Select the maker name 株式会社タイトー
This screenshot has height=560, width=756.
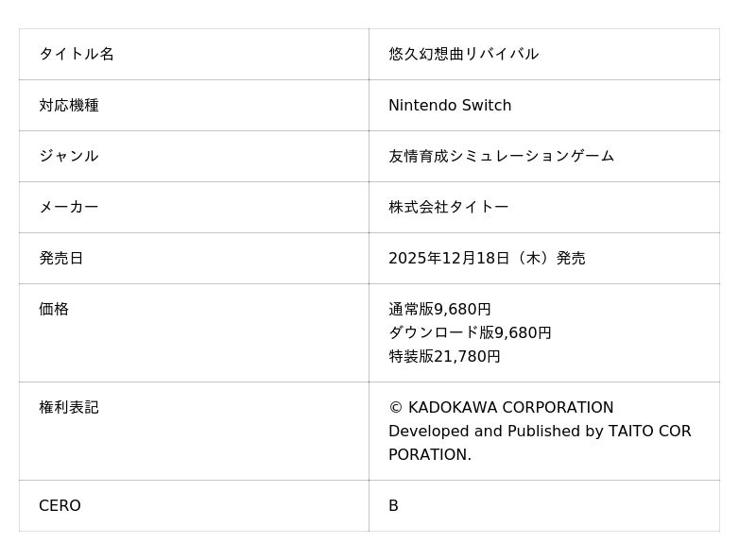[x=448, y=207]
